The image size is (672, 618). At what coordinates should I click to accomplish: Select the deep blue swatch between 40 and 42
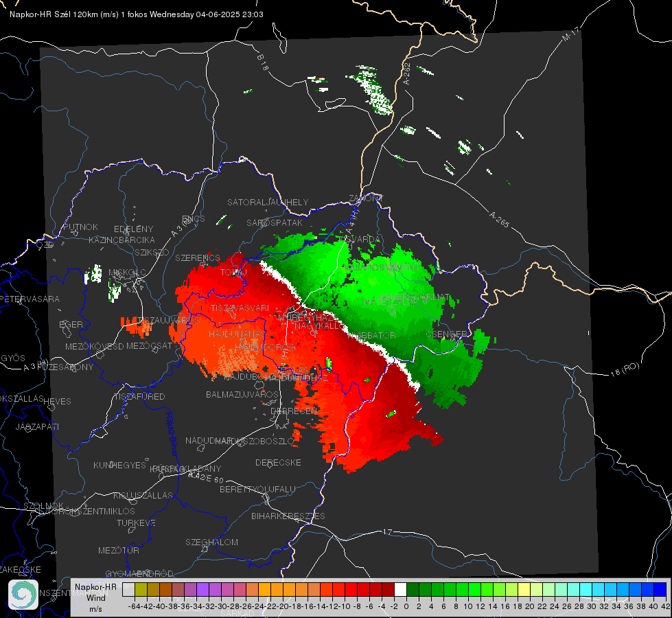660,590
